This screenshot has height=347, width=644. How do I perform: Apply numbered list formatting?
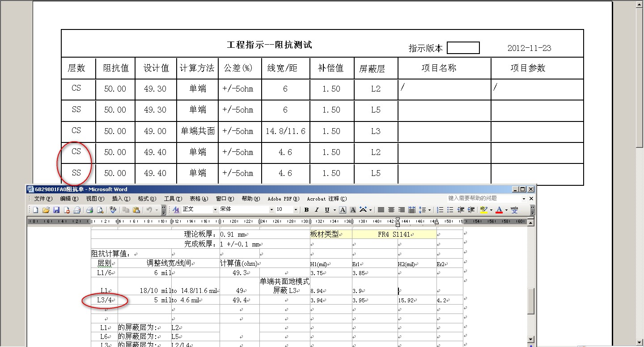click(440, 209)
